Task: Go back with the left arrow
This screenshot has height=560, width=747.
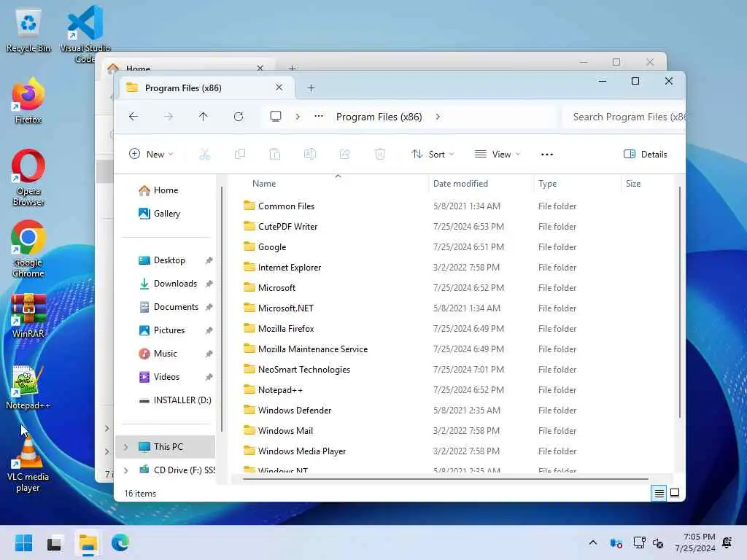Action: click(x=133, y=117)
